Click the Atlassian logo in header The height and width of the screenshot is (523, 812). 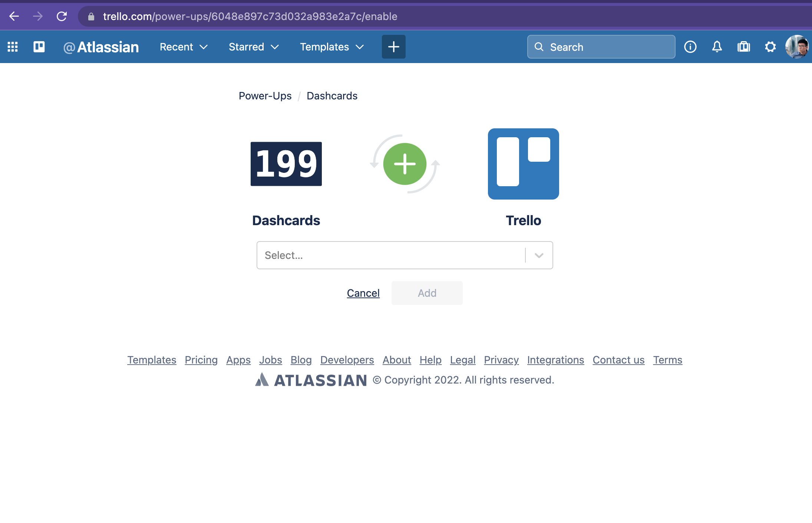(101, 47)
